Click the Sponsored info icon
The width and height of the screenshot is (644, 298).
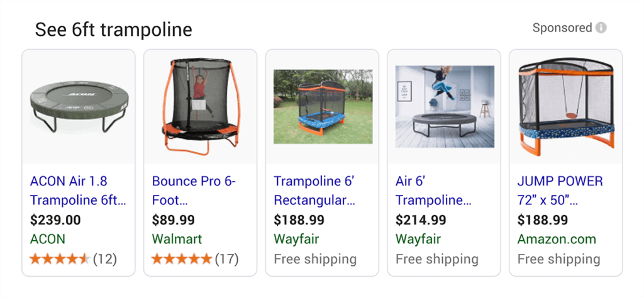pos(601,28)
